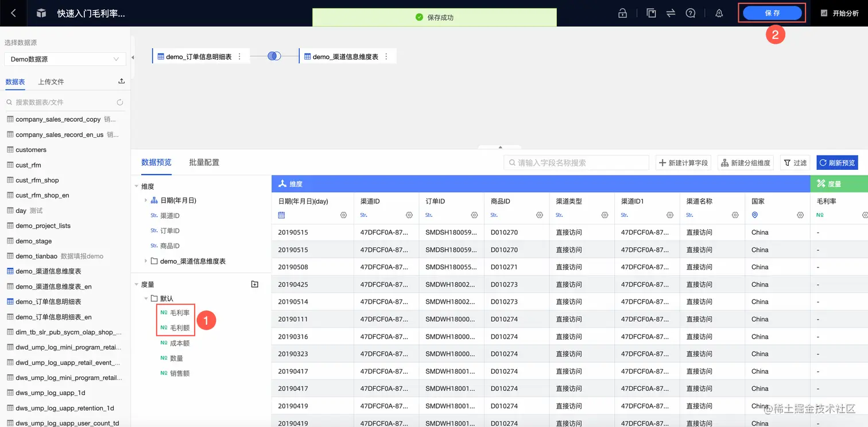Viewport: 868px width, 427px height.
Task: Select demo_stage in the table list
Action: click(x=34, y=241)
